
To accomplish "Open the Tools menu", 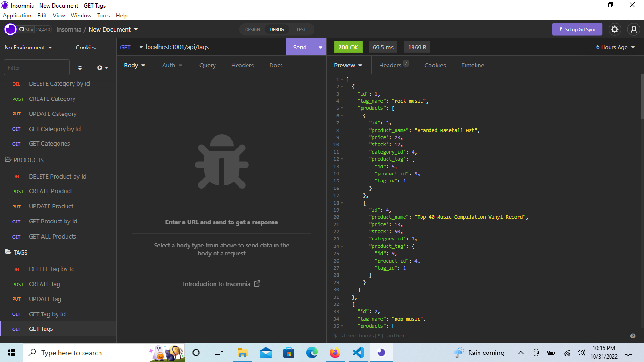I will (x=103, y=15).
